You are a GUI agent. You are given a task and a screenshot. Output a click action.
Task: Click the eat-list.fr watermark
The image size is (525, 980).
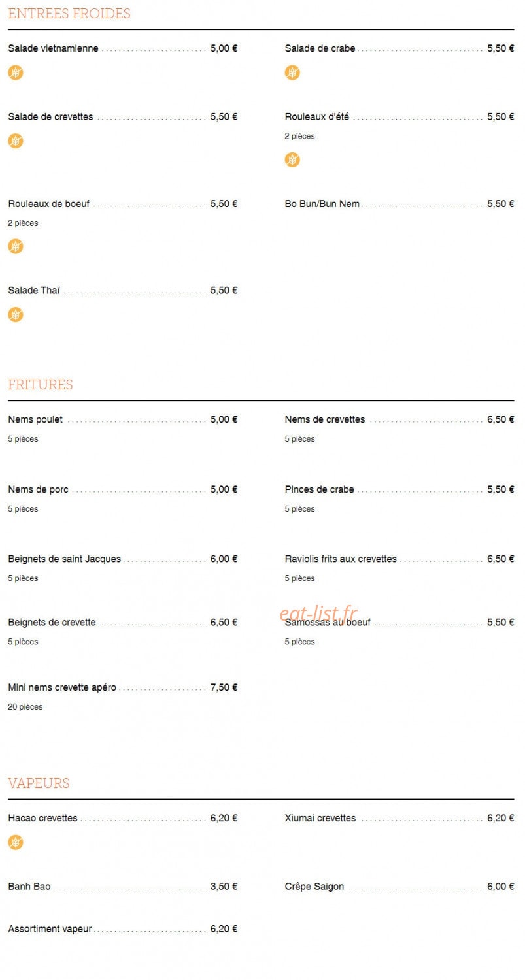[x=318, y=614]
